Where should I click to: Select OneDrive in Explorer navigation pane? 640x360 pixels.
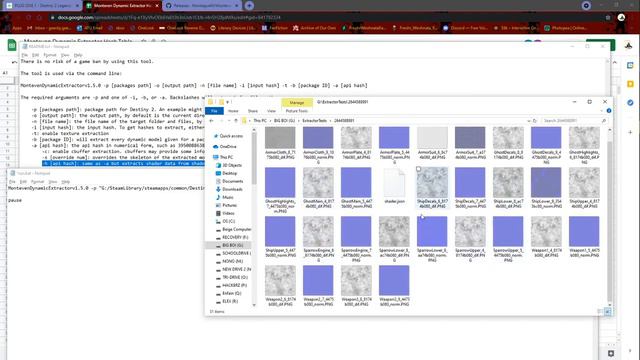click(x=228, y=147)
